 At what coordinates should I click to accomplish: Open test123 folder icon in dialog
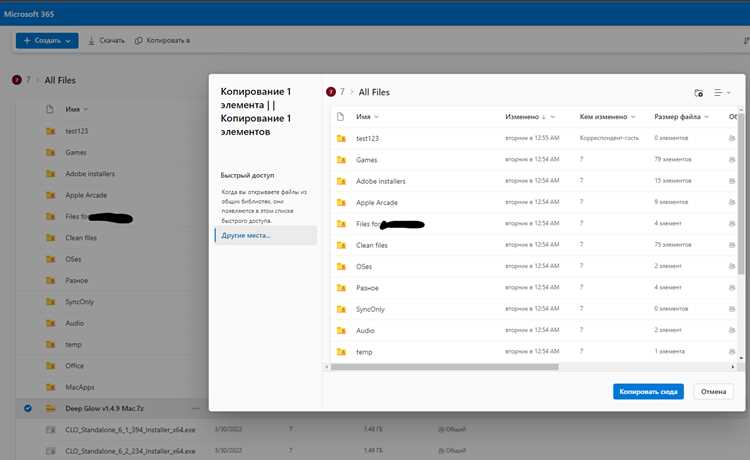pyautogui.click(x=341, y=138)
